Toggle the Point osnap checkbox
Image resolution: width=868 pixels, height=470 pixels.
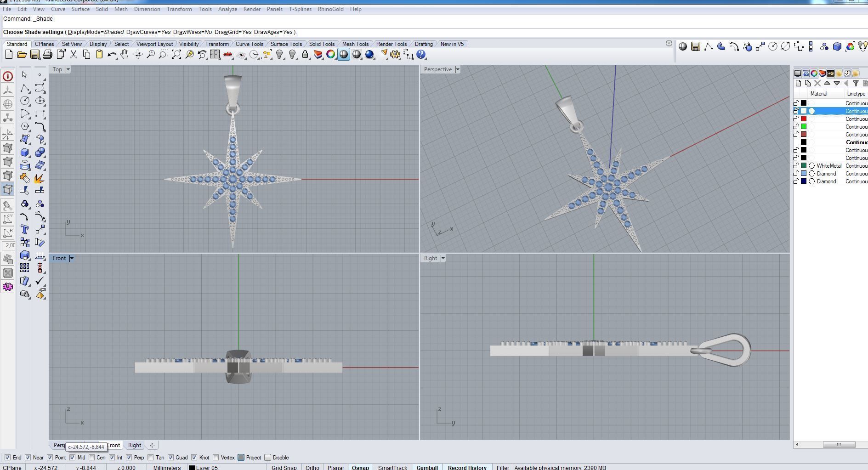coord(50,458)
